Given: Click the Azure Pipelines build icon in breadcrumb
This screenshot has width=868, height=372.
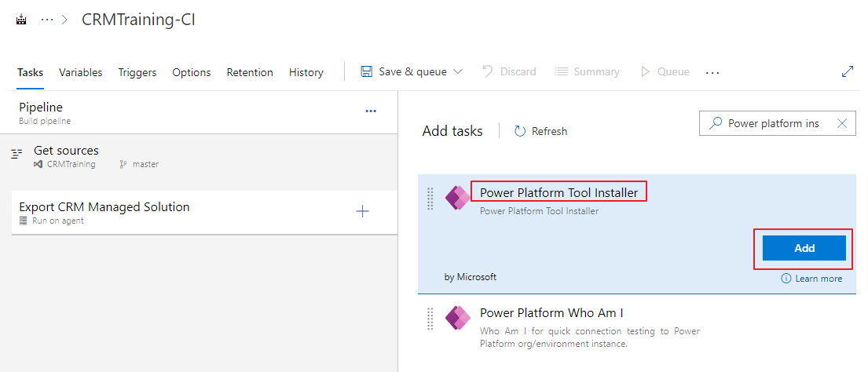Looking at the screenshot, I should [x=21, y=20].
